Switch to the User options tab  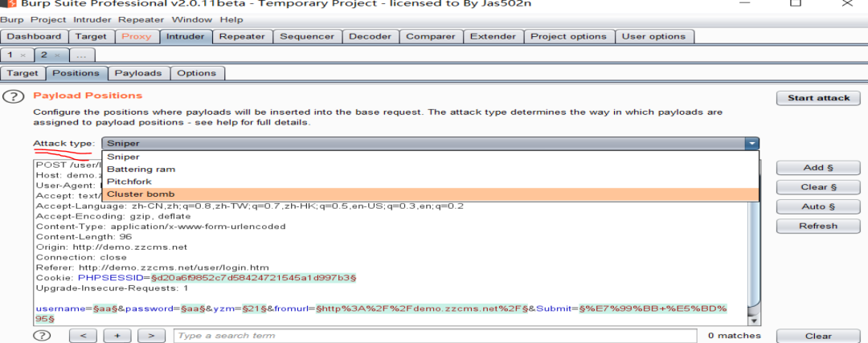[x=653, y=36]
